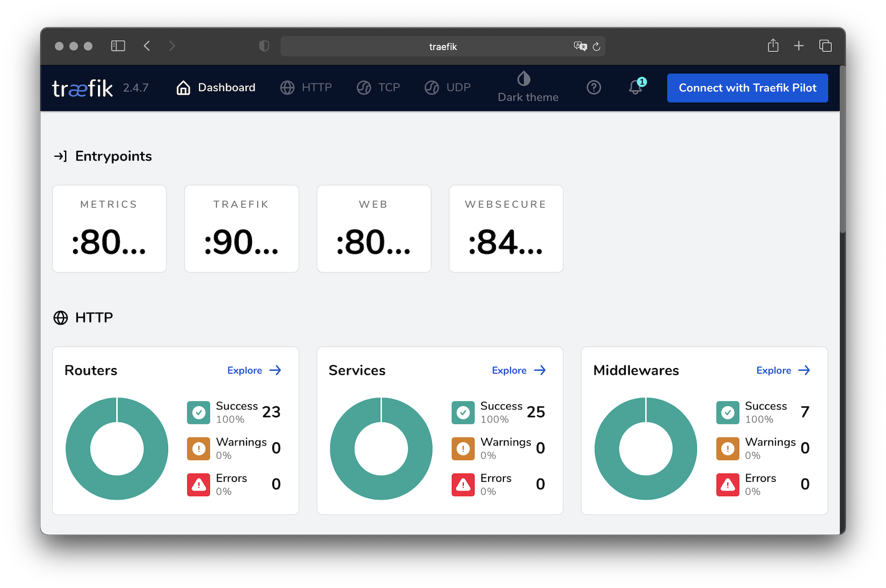Click the Services Warnings orange icon
The height and width of the screenshot is (588, 886).
coord(463,448)
